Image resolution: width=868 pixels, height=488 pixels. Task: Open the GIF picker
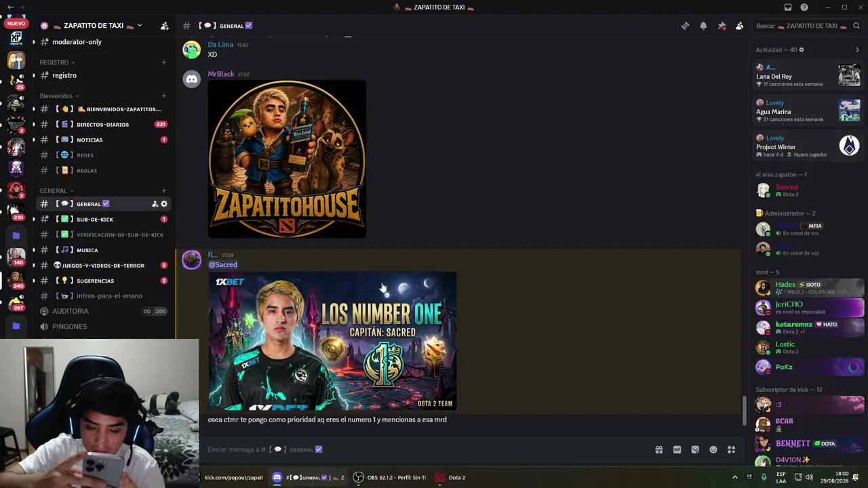677,449
